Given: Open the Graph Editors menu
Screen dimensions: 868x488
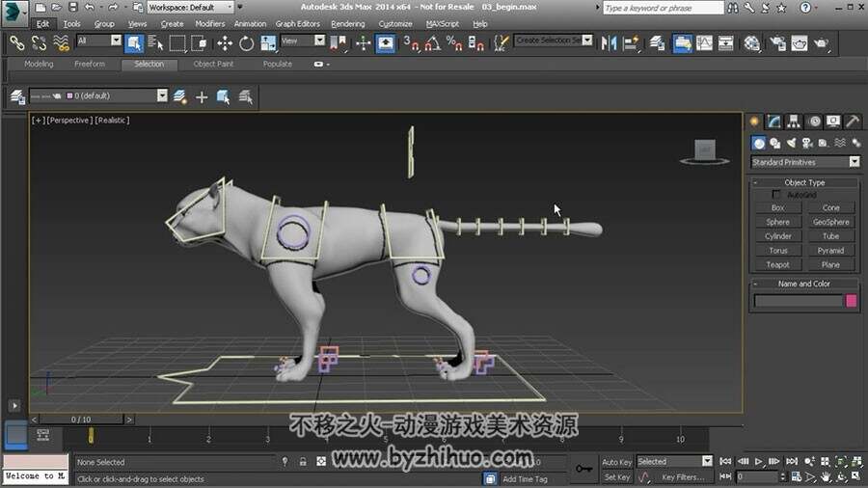Looking at the screenshot, I should [x=297, y=24].
